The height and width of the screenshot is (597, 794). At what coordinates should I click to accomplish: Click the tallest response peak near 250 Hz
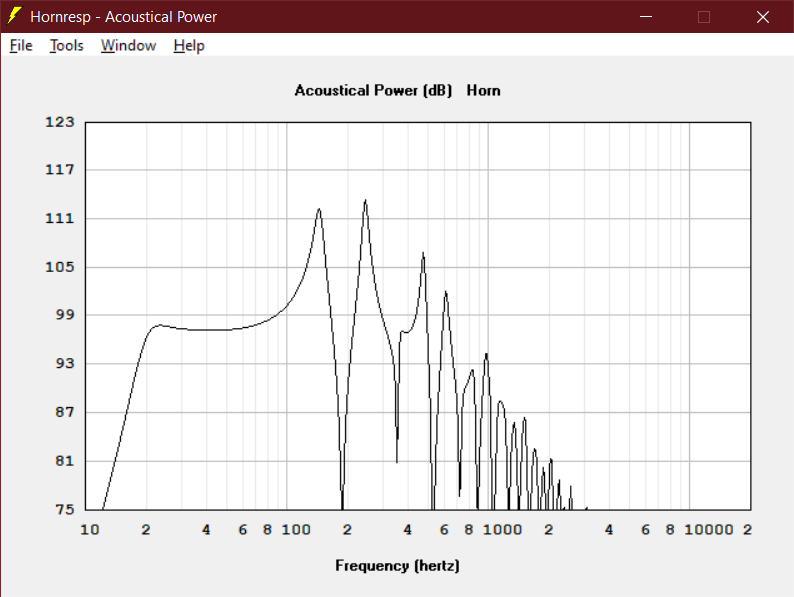point(365,201)
